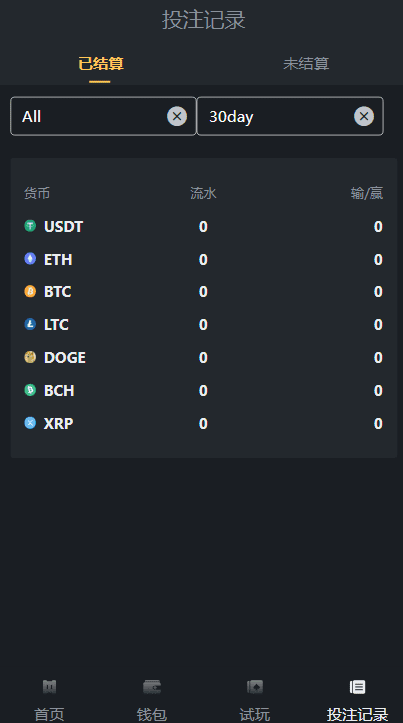Switch to the 未结算 tab
This screenshot has width=403, height=723.
pos(306,64)
